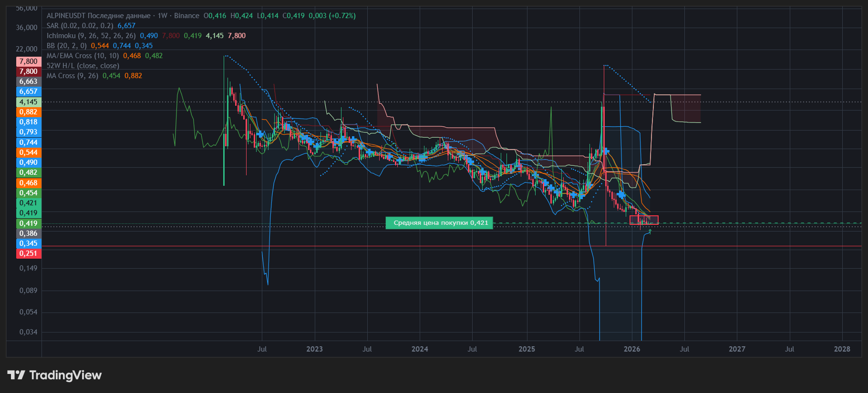The height and width of the screenshot is (393, 868).
Task: Click the 2028 label on time axis
Action: 842,349
